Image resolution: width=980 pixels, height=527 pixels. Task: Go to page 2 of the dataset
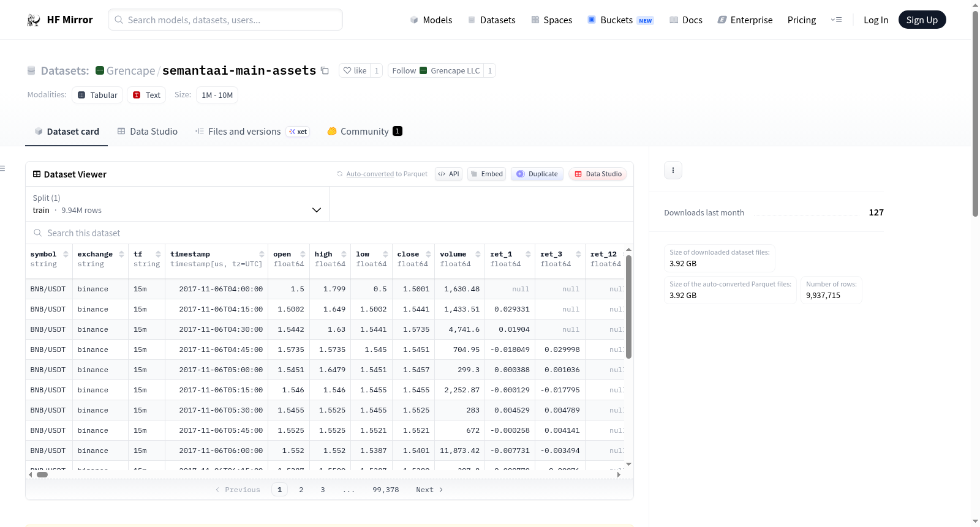[x=301, y=490]
